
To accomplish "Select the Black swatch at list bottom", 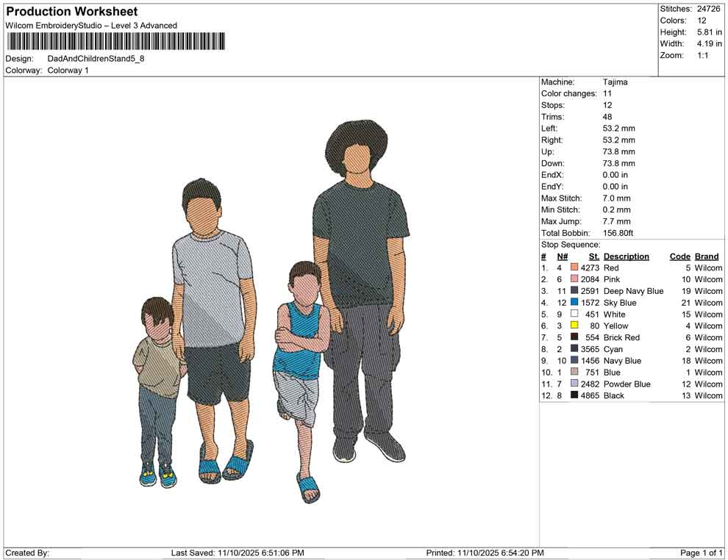I will click(x=573, y=395).
